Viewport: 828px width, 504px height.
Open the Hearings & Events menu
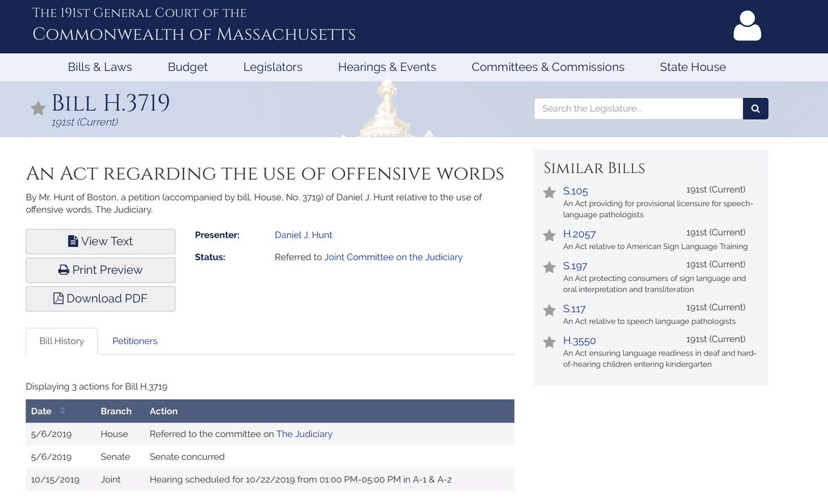[x=387, y=67]
